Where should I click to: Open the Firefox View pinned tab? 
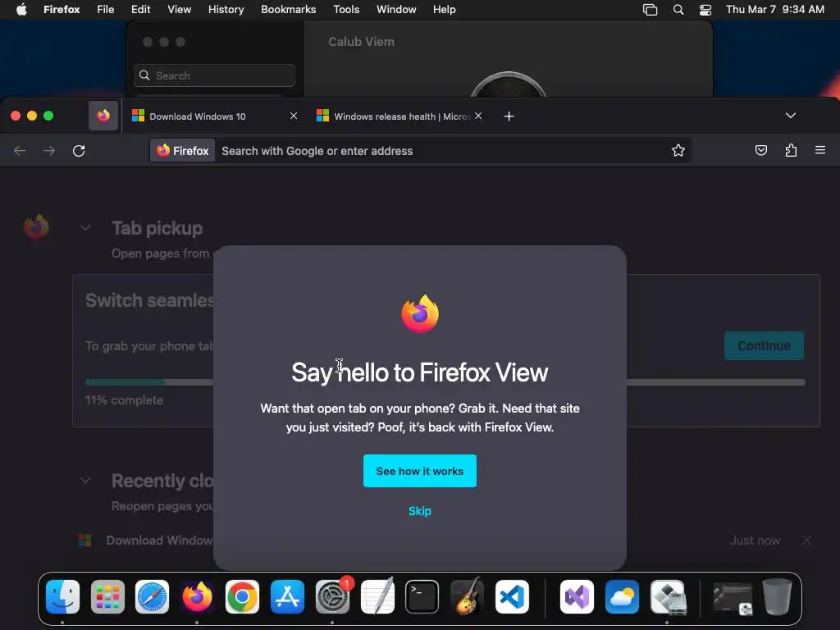[x=103, y=116]
